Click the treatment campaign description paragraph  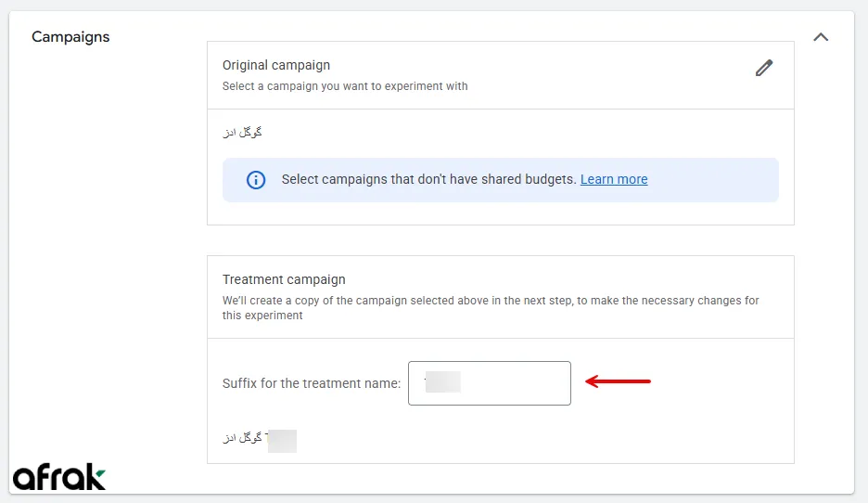tap(491, 308)
